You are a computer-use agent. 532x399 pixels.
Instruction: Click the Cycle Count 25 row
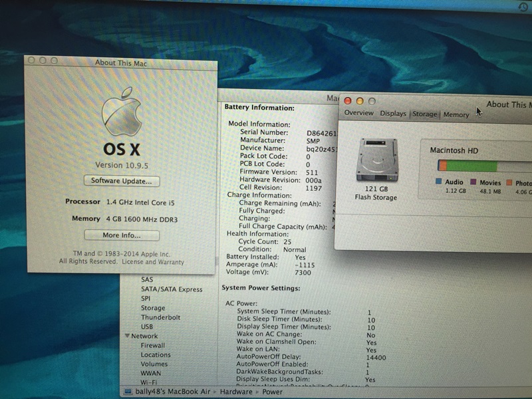265,241
